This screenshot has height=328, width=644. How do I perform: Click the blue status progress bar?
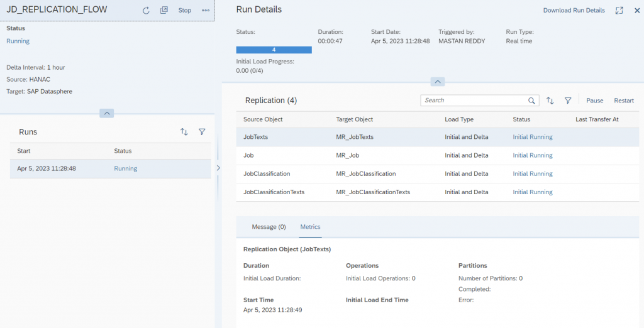point(274,50)
